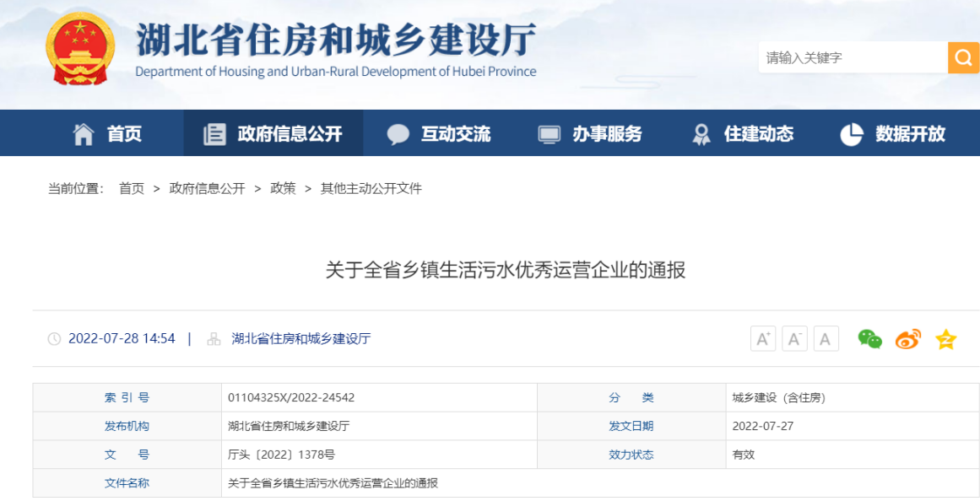Open the 数据开放 navigation tab
This screenshot has width=980, height=501.
pyautogui.click(x=892, y=133)
